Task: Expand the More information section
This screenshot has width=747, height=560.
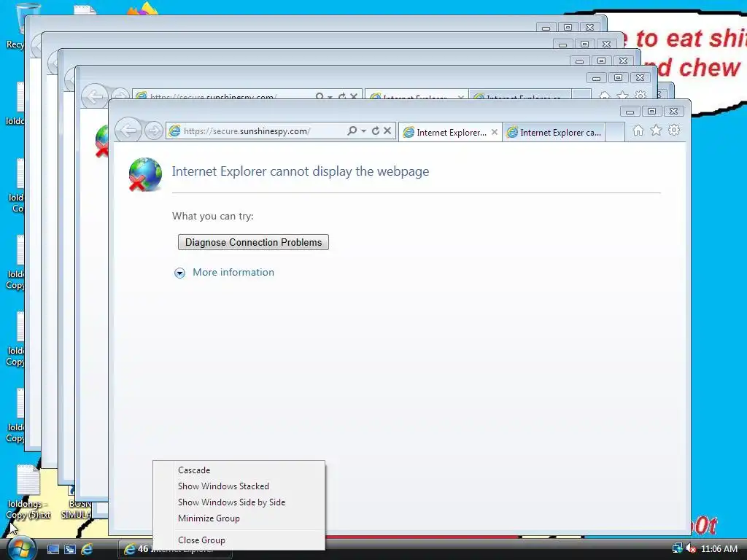Action: point(225,273)
